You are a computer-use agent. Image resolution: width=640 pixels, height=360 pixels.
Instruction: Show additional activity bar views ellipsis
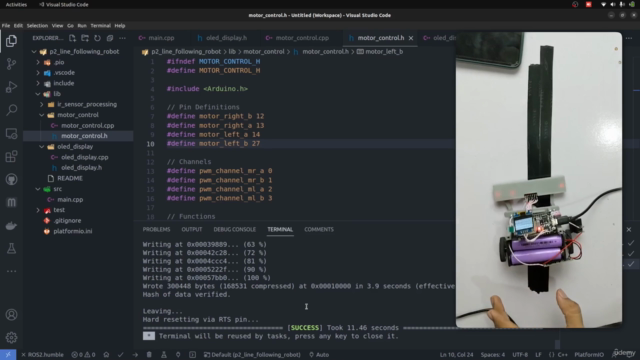click(11, 271)
